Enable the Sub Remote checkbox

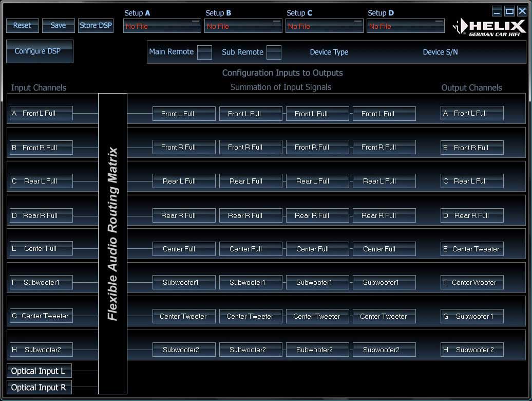pos(274,52)
